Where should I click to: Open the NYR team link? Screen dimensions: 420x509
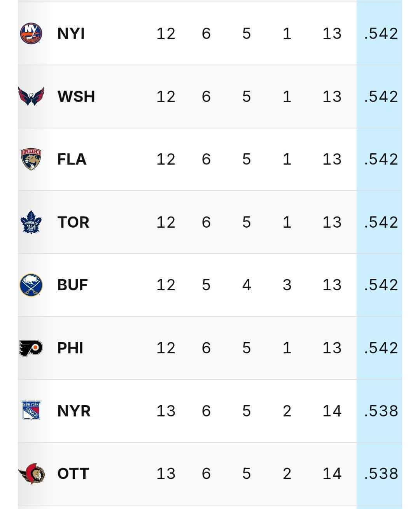coord(73,411)
